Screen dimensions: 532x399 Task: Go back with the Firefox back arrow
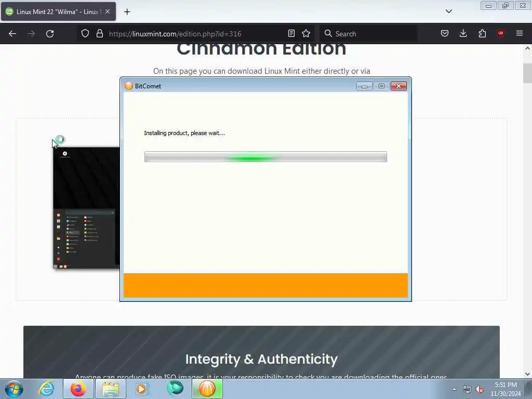pos(12,34)
